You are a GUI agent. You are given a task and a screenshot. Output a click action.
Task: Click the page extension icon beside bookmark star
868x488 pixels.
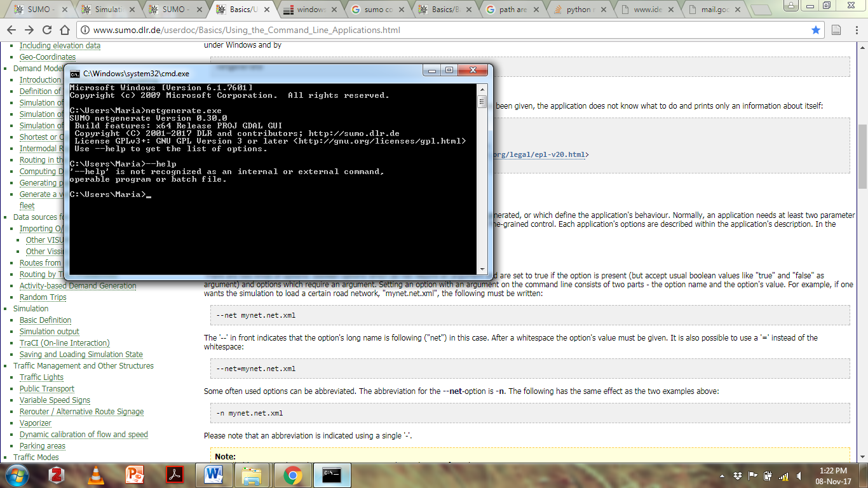[836, 30]
